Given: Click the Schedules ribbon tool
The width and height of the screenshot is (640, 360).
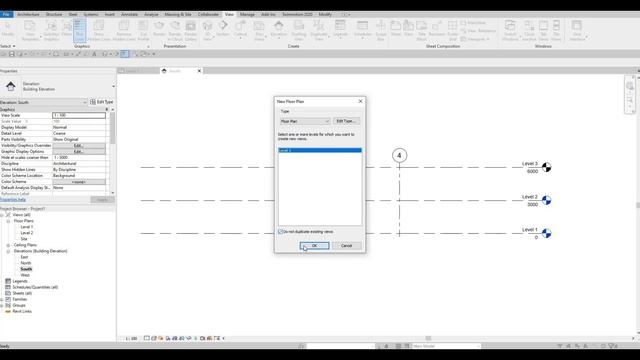Looking at the screenshot, I should pos(362,29).
